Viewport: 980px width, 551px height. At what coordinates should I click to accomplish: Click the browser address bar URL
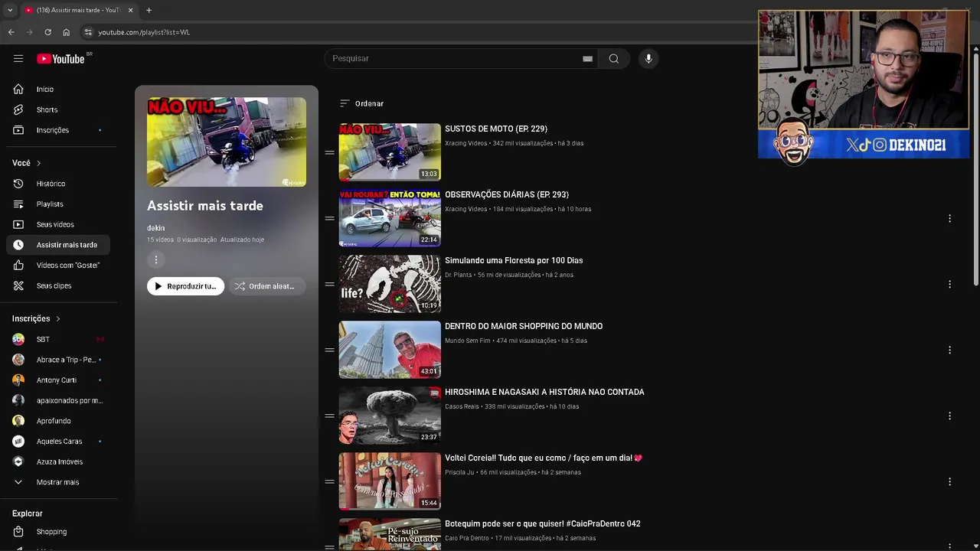tap(144, 32)
